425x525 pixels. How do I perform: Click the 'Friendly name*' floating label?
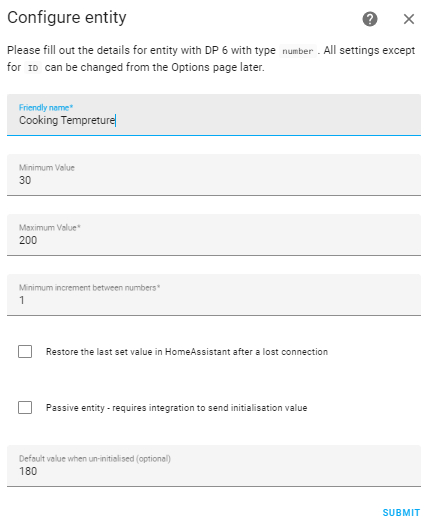coord(46,107)
